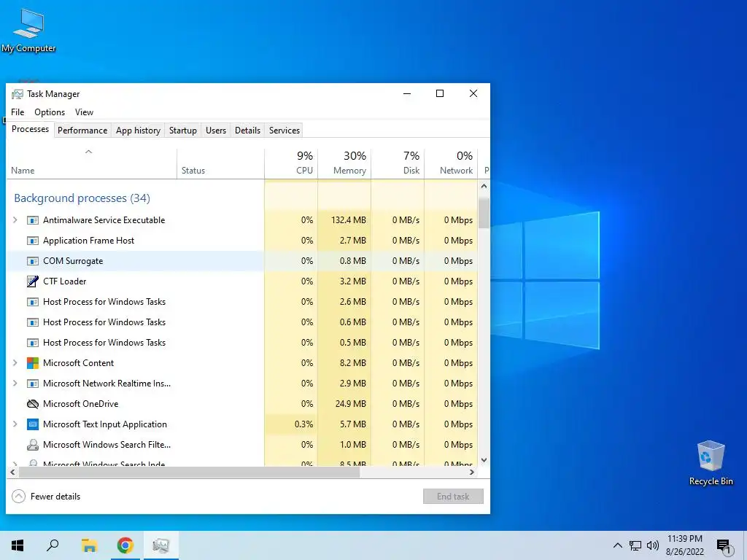
Task: Select the first Host Process for Windows Tasks row
Action: 241,302
